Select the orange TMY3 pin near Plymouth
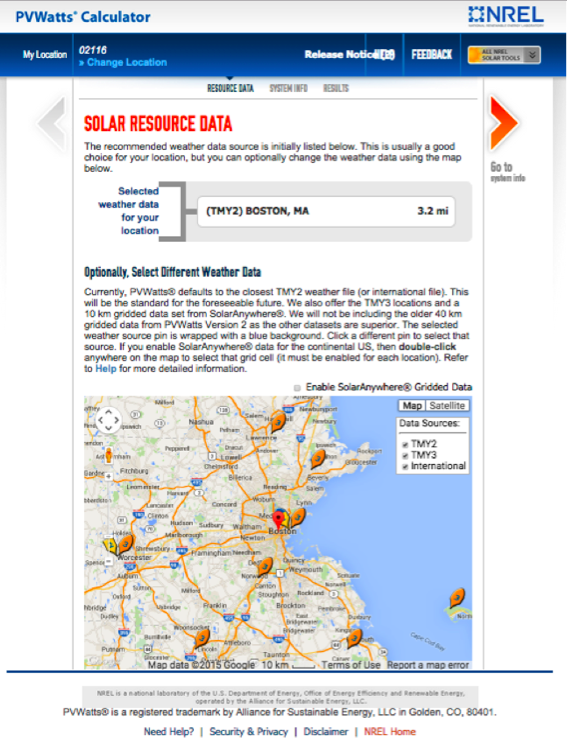 pyautogui.click(x=354, y=638)
